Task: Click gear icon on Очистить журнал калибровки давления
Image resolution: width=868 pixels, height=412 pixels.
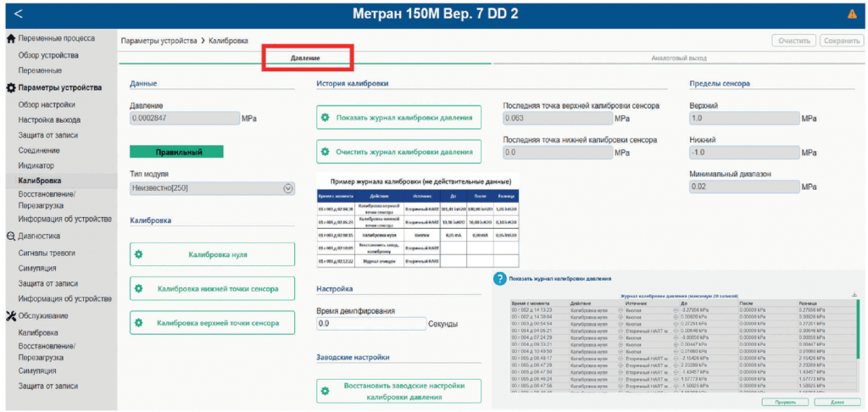Action: [325, 151]
